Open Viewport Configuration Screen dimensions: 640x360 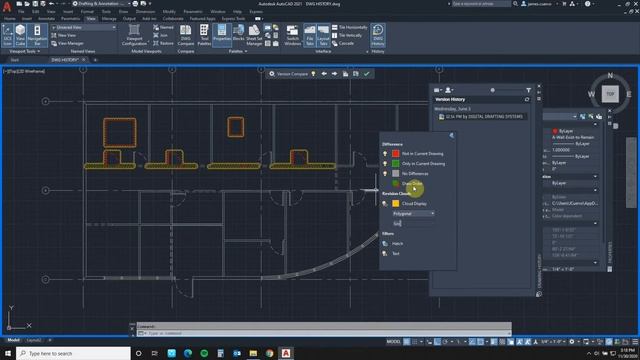[134, 35]
